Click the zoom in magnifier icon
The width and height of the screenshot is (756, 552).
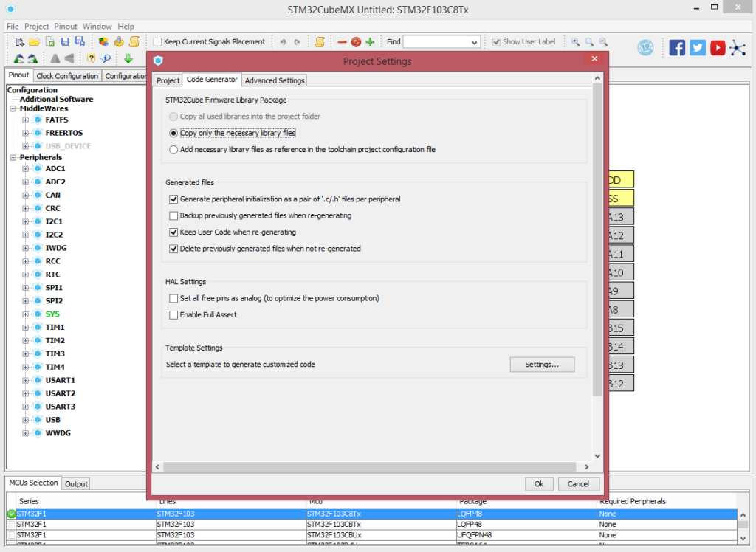(x=575, y=42)
